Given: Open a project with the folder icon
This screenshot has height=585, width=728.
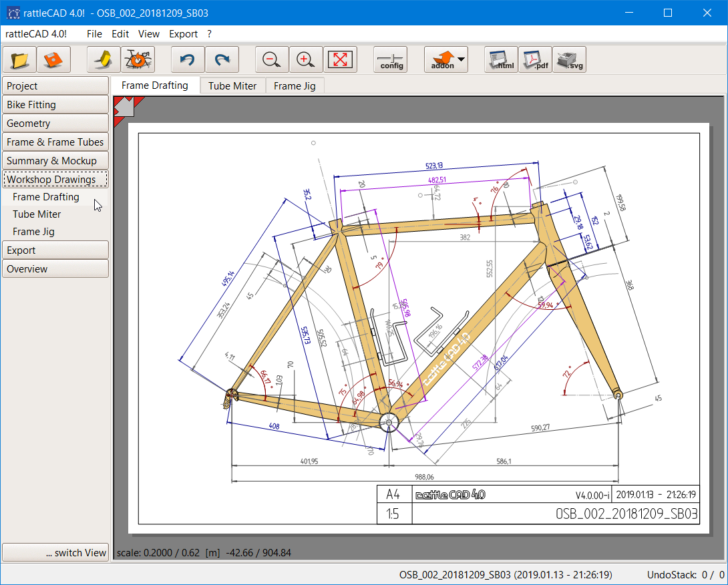Looking at the screenshot, I should pos(19,59).
